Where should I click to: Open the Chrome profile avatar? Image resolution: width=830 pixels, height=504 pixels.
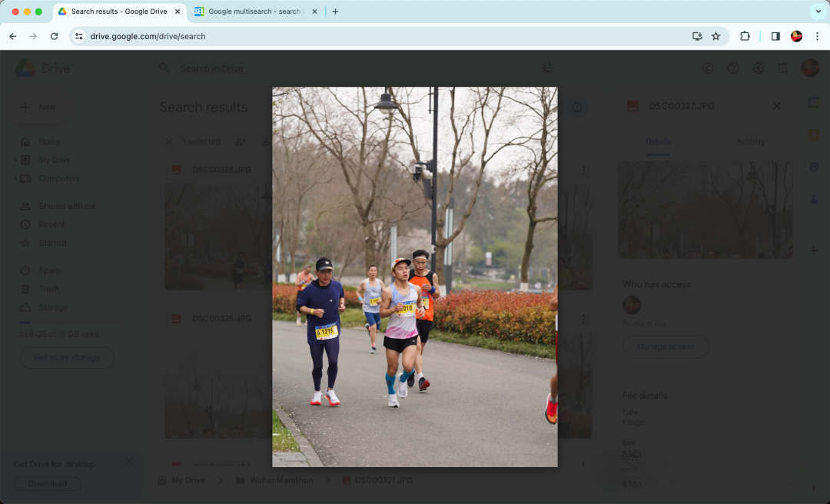coord(796,36)
